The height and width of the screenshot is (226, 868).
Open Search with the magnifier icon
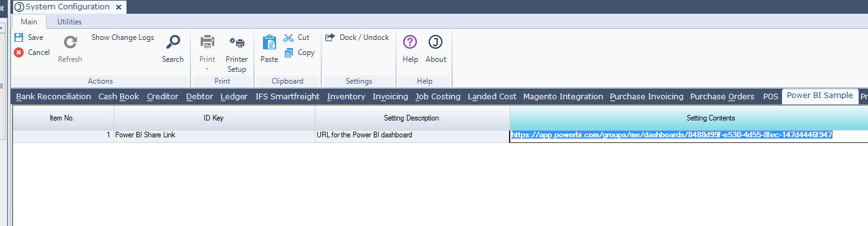(173, 42)
